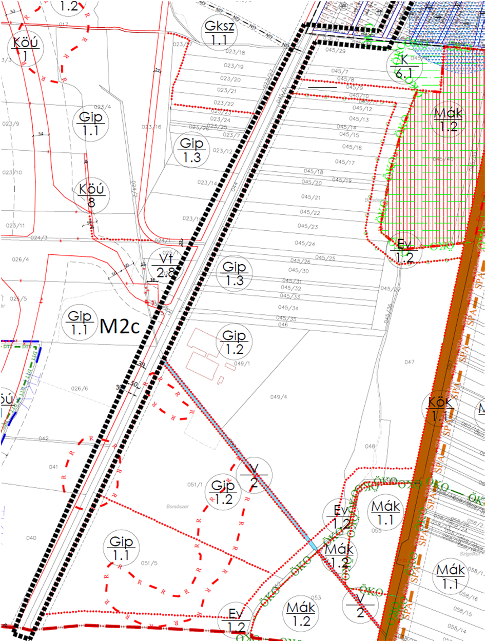Click the Kök 1.1 zone label
Viewport: 486px width, 642px height.
click(x=440, y=409)
